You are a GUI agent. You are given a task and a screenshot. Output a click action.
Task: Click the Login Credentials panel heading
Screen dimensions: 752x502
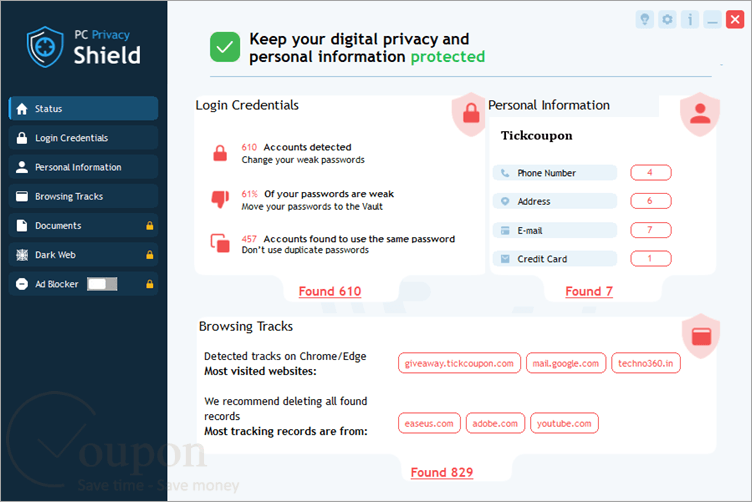[247, 105]
